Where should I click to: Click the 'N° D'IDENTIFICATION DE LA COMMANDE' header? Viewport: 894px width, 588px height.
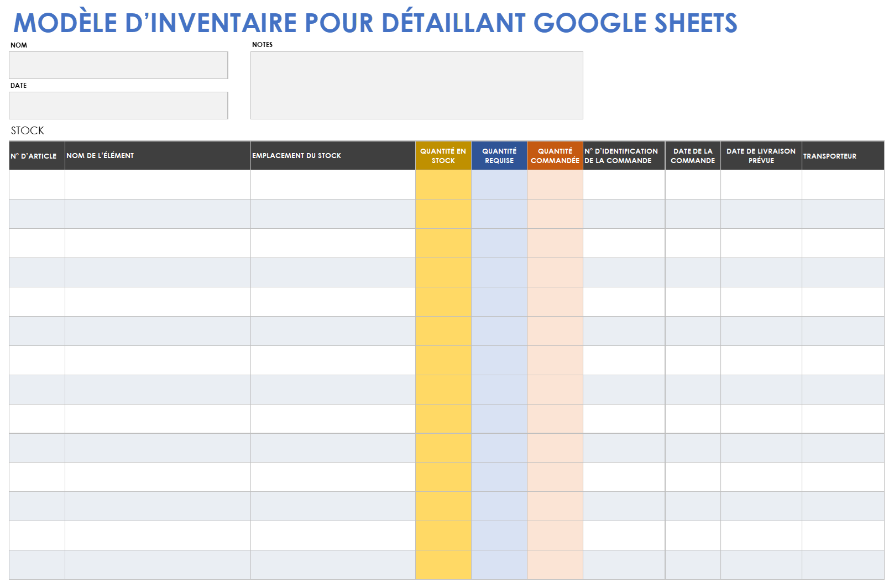(624, 156)
